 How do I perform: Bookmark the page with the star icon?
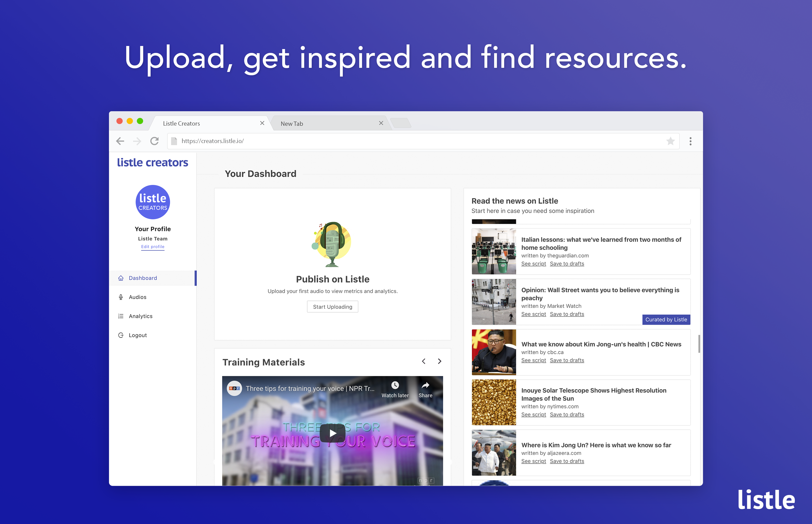click(670, 141)
